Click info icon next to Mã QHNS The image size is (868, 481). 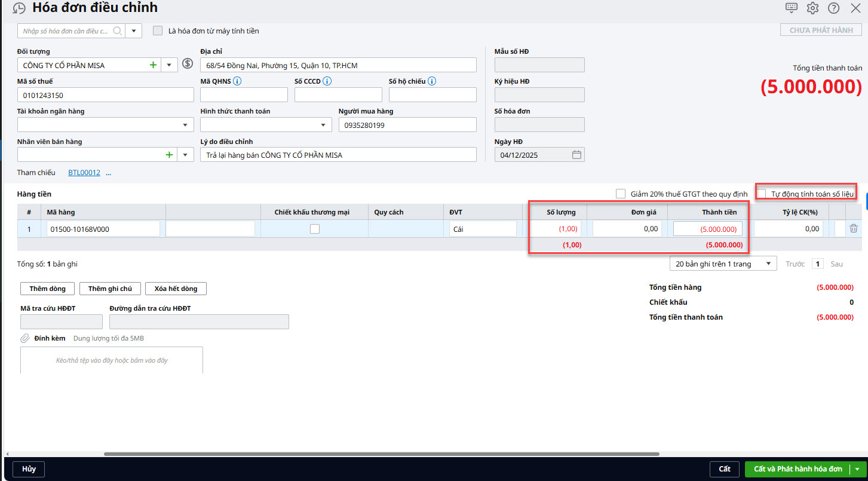pos(237,81)
